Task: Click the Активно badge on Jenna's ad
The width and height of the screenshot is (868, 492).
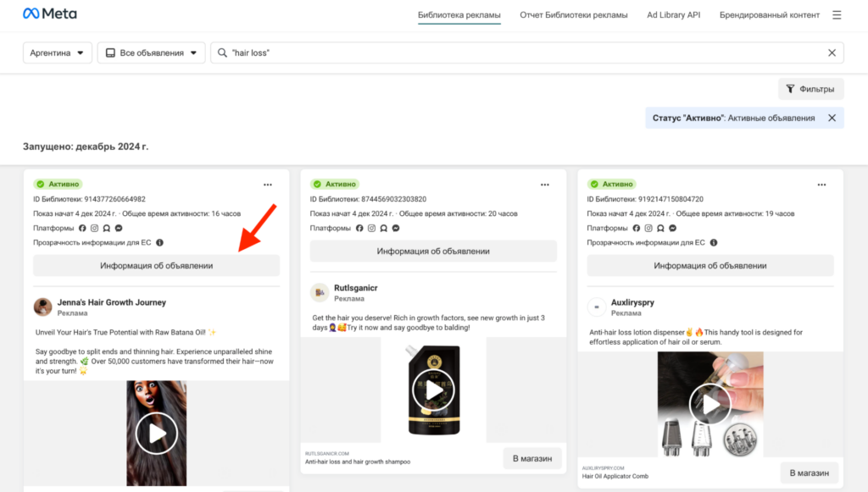Action: coord(58,184)
